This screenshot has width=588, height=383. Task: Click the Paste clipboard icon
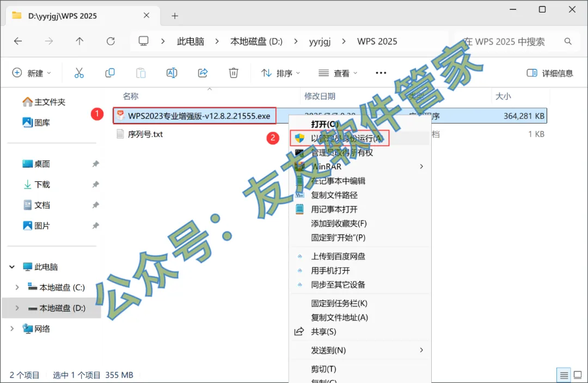[x=141, y=73]
